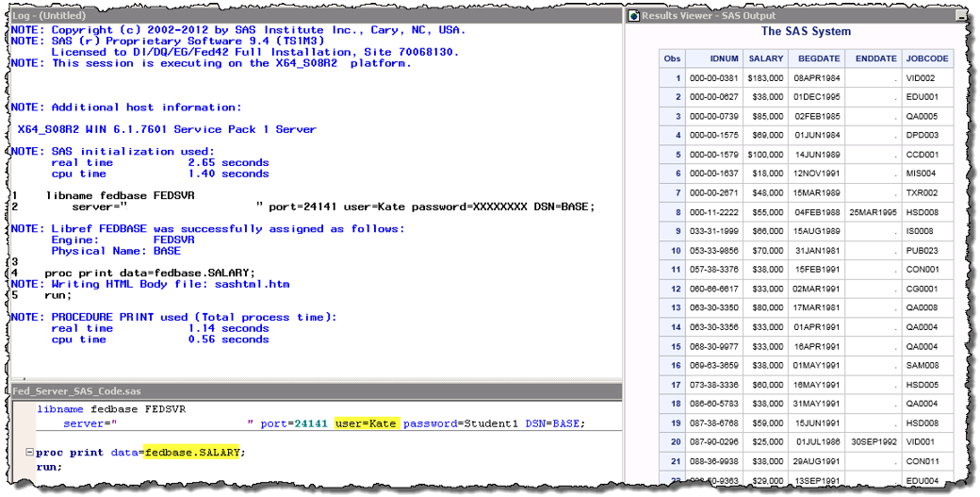Click the run; statement in code editor

pos(49,467)
